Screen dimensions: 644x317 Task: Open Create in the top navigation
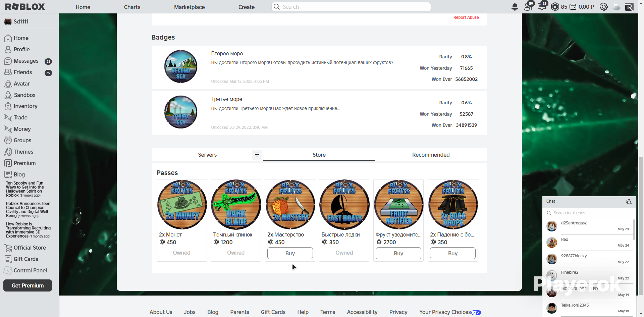(x=247, y=7)
